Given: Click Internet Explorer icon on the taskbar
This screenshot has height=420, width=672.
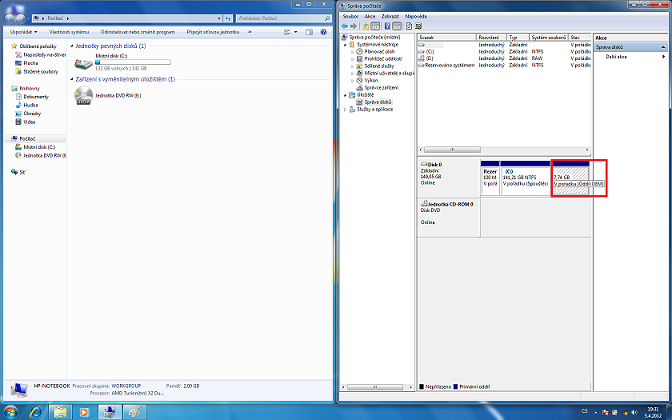Looking at the screenshot, I should point(35,411).
